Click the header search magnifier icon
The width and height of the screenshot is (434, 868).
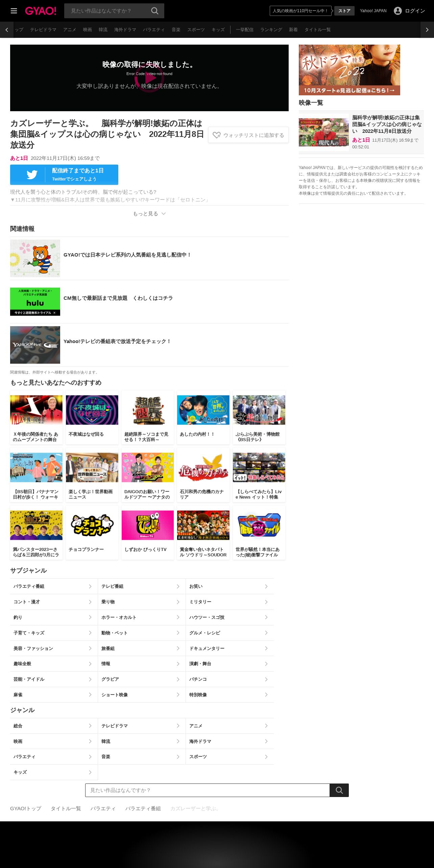[x=155, y=11]
